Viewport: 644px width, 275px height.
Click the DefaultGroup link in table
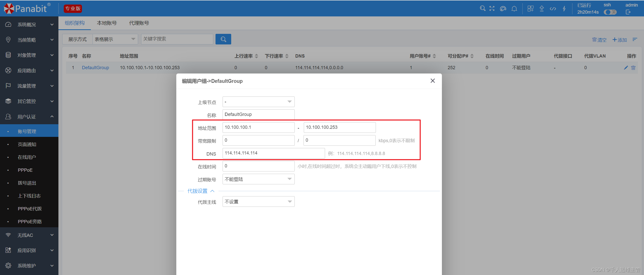pyautogui.click(x=95, y=68)
